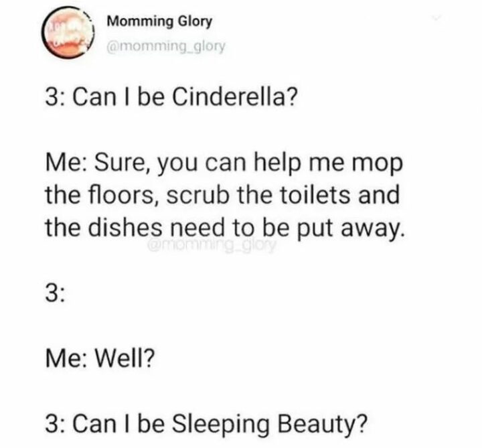Open the @momming_glory handle under the name
Viewport: 482px width, 448px height.
pyautogui.click(x=166, y=47)
